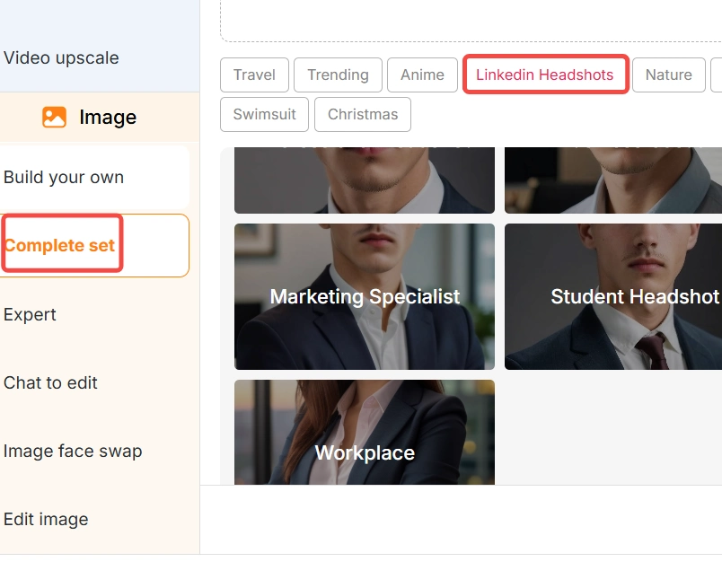The height and width of the screenshot is (588, 722).
Task: Select Chat to edit
Action: tap(49, 382)
